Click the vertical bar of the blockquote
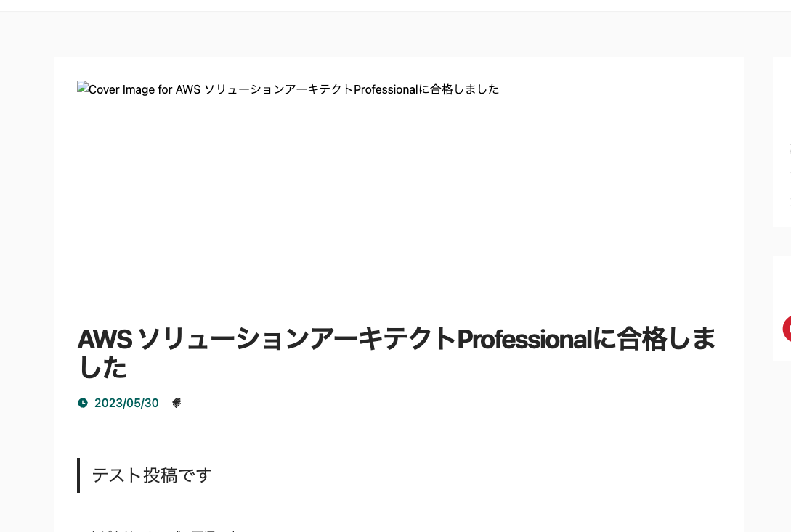 pos(78,475)
